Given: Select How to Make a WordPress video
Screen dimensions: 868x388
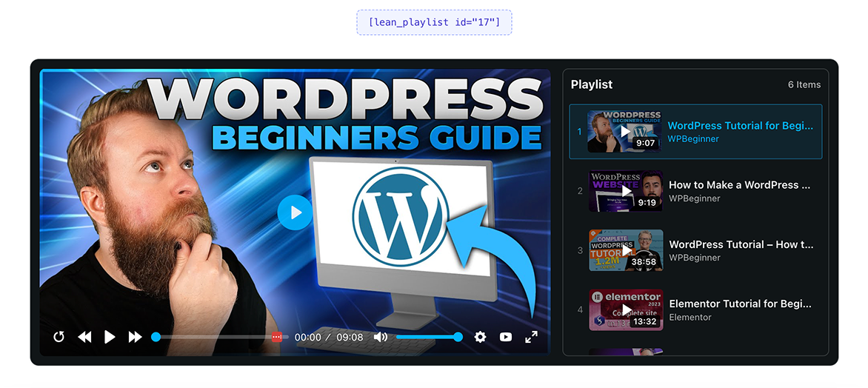Looking at the screenshot, I should point(695,191).
